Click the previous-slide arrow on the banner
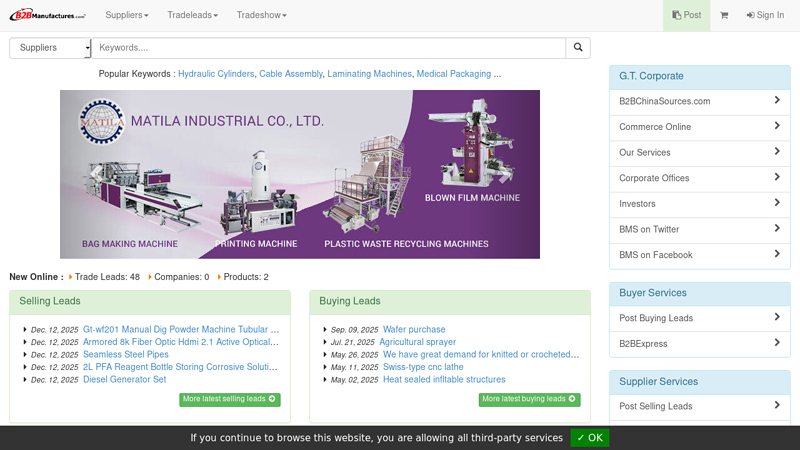The image size is (800, 450). pyautogui.click(x=96, y=174)
